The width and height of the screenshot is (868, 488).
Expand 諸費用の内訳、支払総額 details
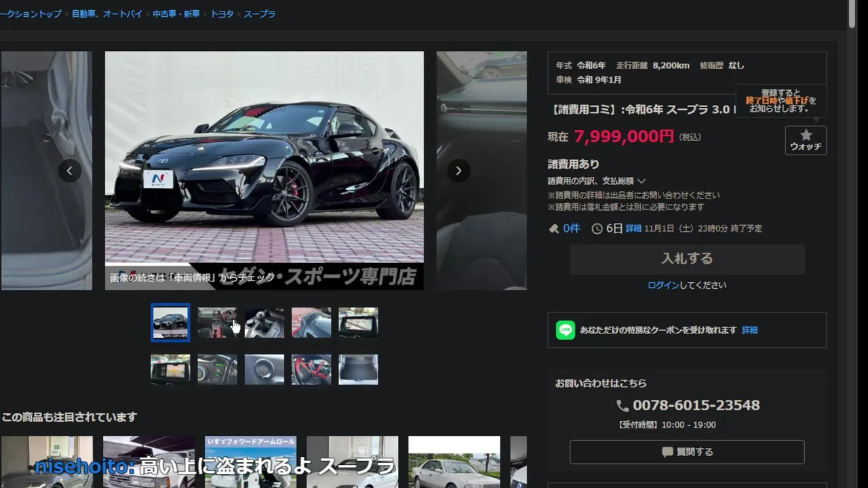(x=597, y=181)
